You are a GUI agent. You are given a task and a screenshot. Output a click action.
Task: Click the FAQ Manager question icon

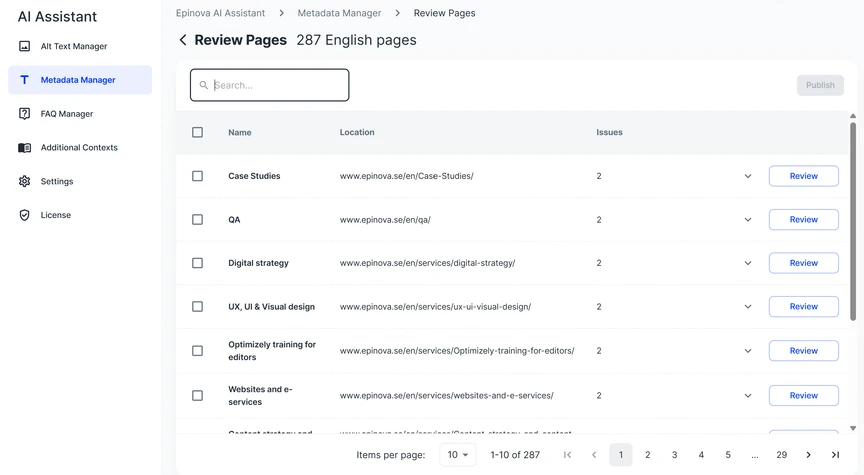tap(24, 114)
